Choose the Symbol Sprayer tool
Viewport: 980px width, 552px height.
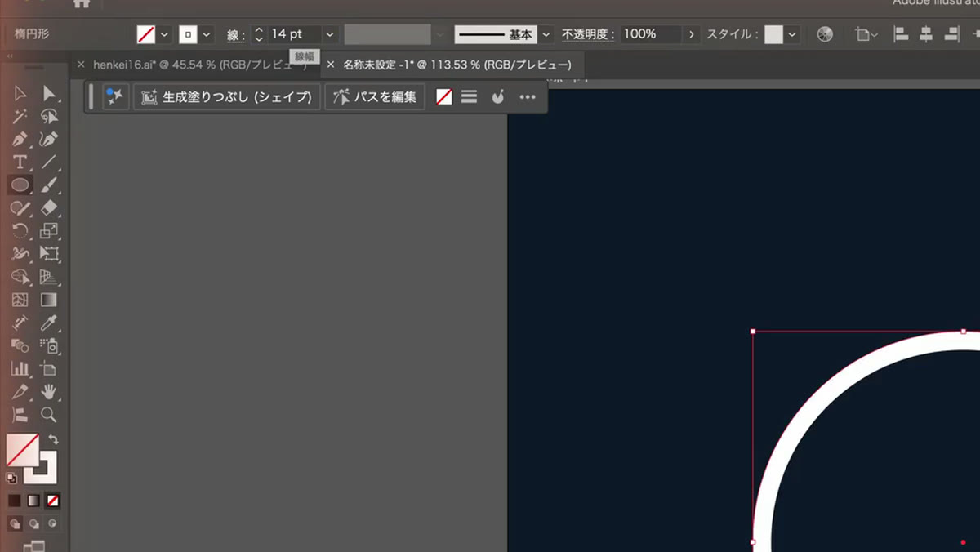[49, 345]
